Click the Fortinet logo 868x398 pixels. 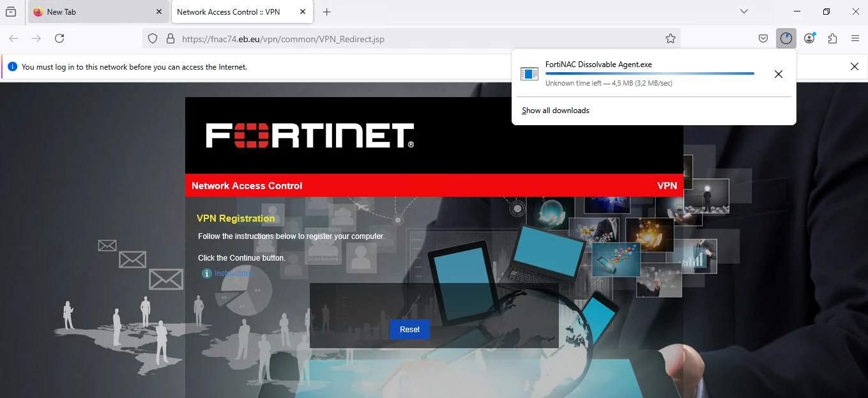pyautogui.click(x=310, y=135)
